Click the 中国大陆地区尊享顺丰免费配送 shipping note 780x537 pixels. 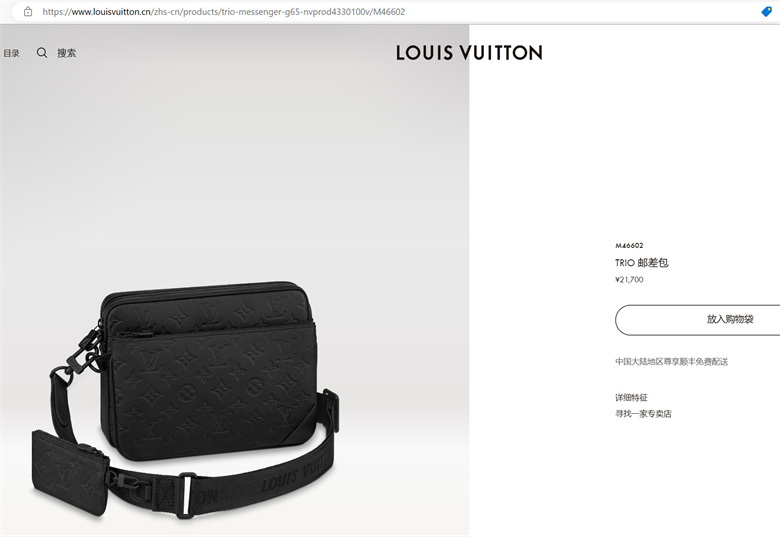(672, 361)
